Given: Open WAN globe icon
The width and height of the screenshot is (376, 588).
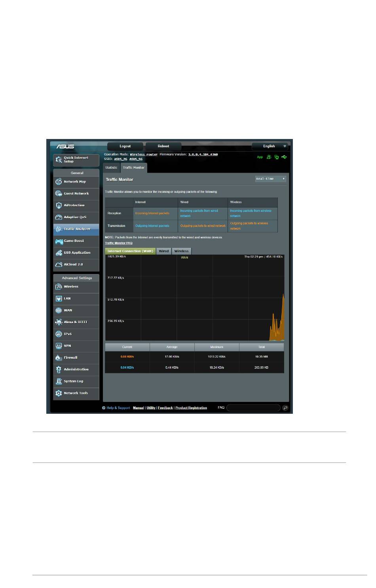Looking at the screenshot, I should click(x=59, y=310).
